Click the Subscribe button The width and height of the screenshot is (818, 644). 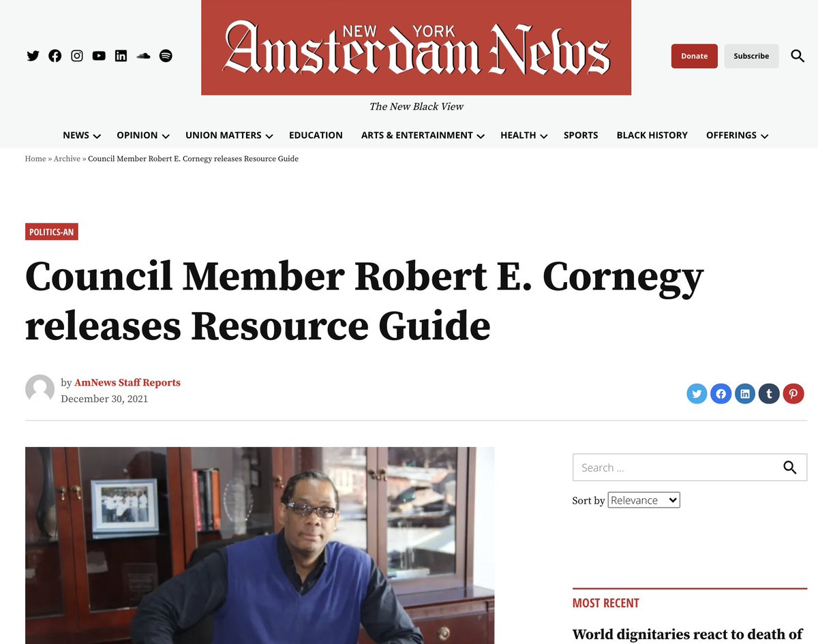point(751,56)
